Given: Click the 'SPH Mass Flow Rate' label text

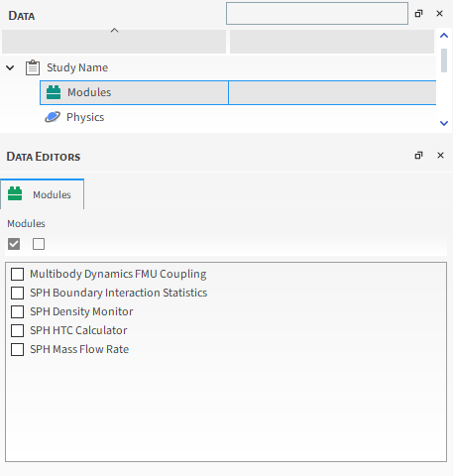Looking at the screenshot, I should click(79, 349).
